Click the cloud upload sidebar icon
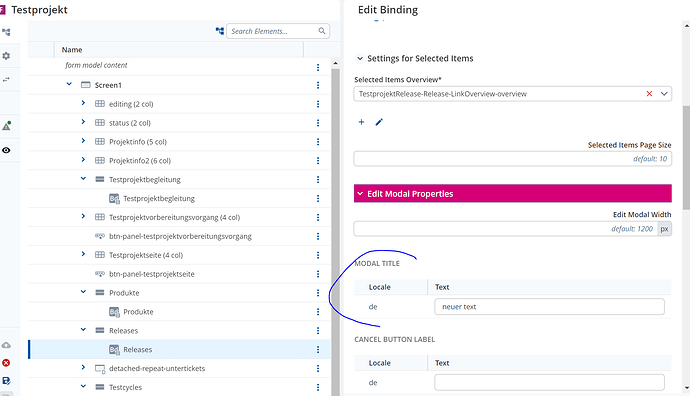 [x=6, y=345]
